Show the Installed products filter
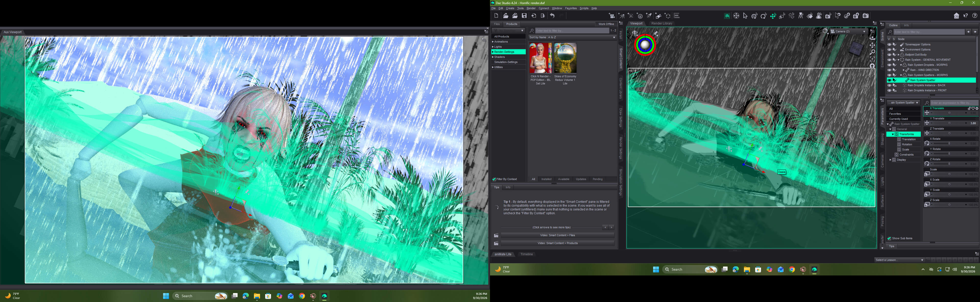Viewport: 980px width, 302px height. [x=546, y=179]
